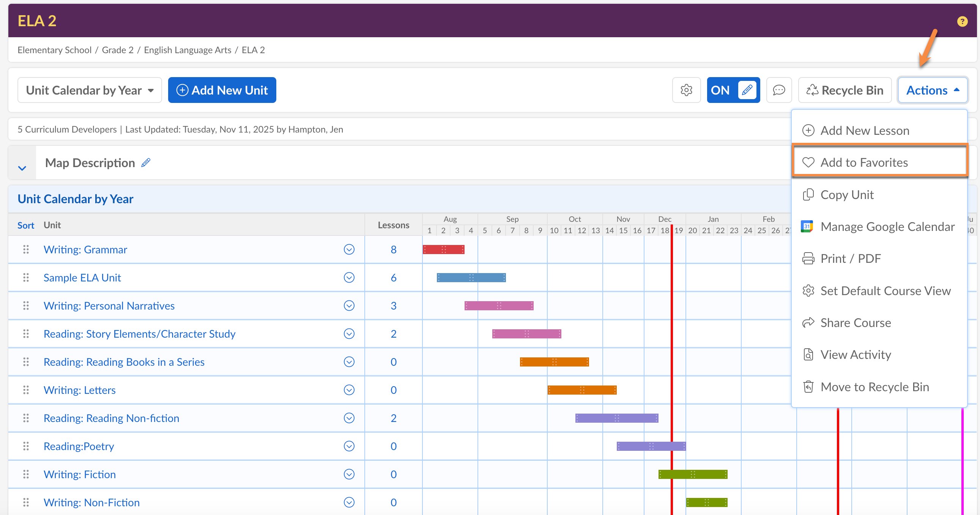
Task: Collapse the Map Description section chevron
Action: (22, 168)
